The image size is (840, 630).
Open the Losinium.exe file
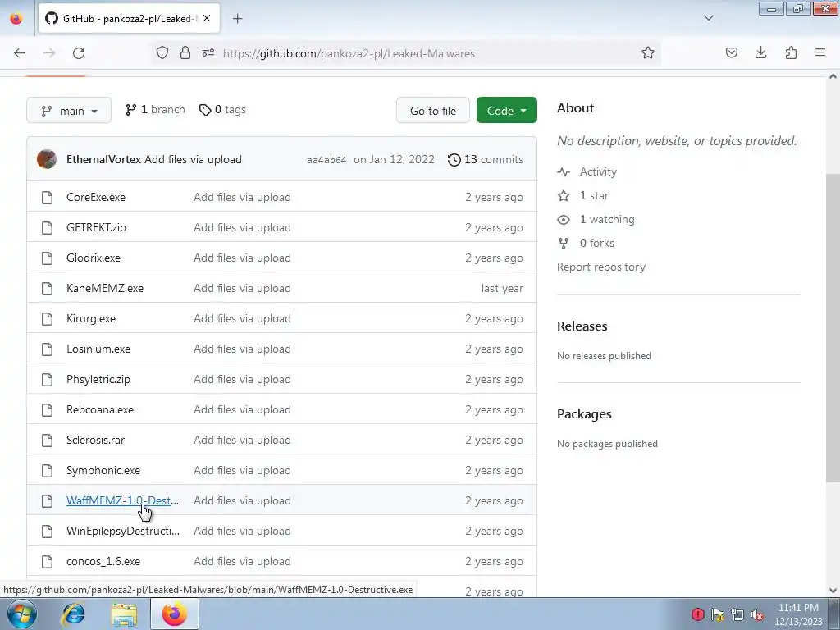(x=98, y=349)
